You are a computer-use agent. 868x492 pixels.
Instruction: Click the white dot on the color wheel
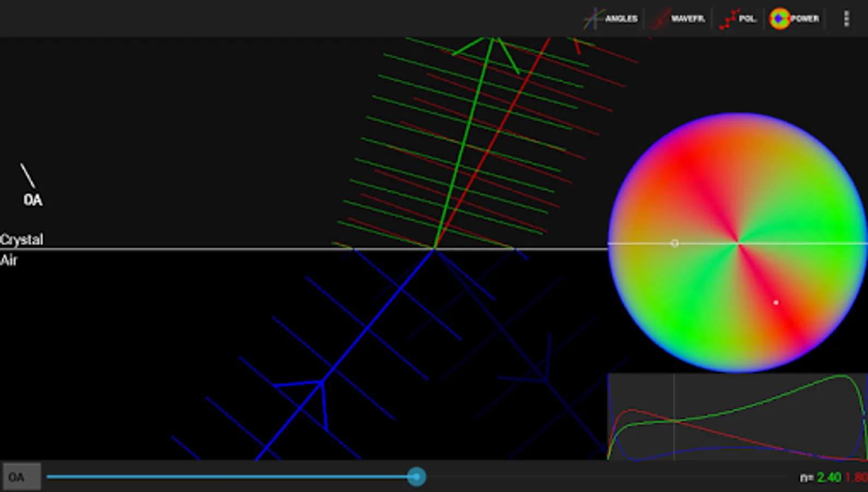pyautogui.click(x=776, y=302)
